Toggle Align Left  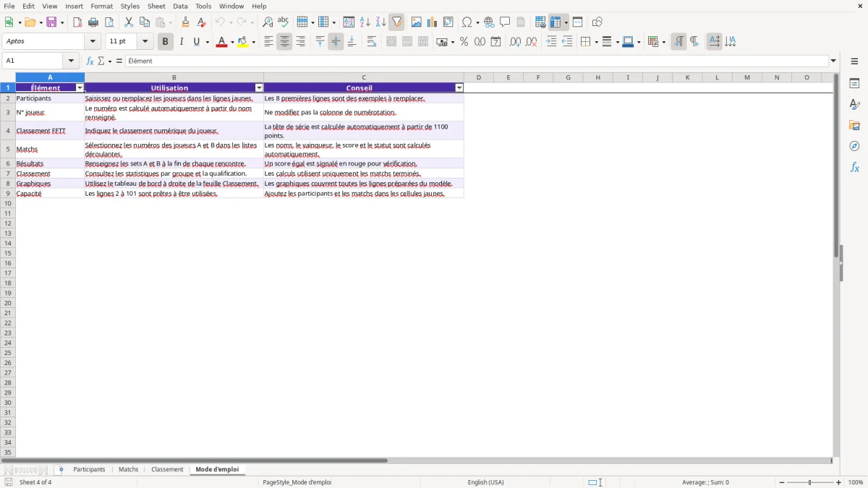click(268, 42)
